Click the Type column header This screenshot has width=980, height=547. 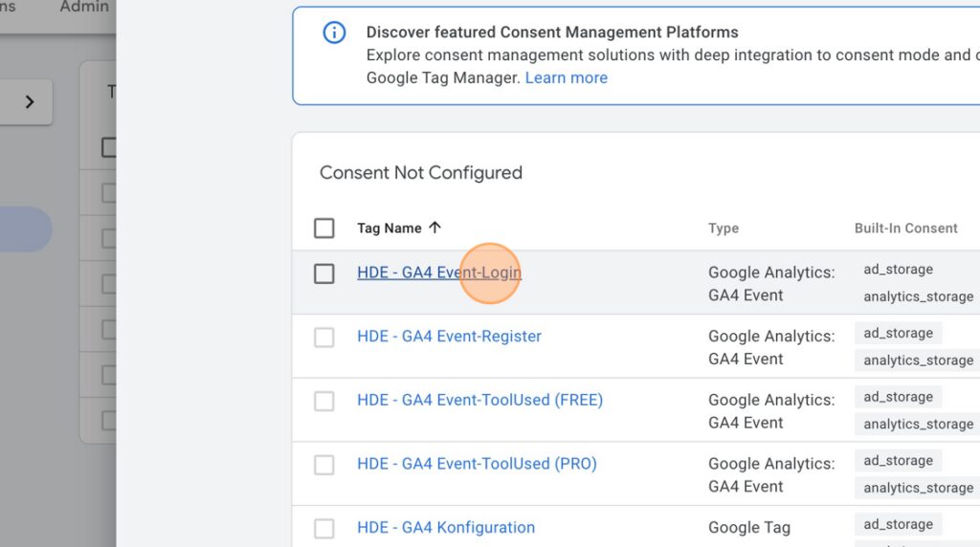click(x=724, y=228)
